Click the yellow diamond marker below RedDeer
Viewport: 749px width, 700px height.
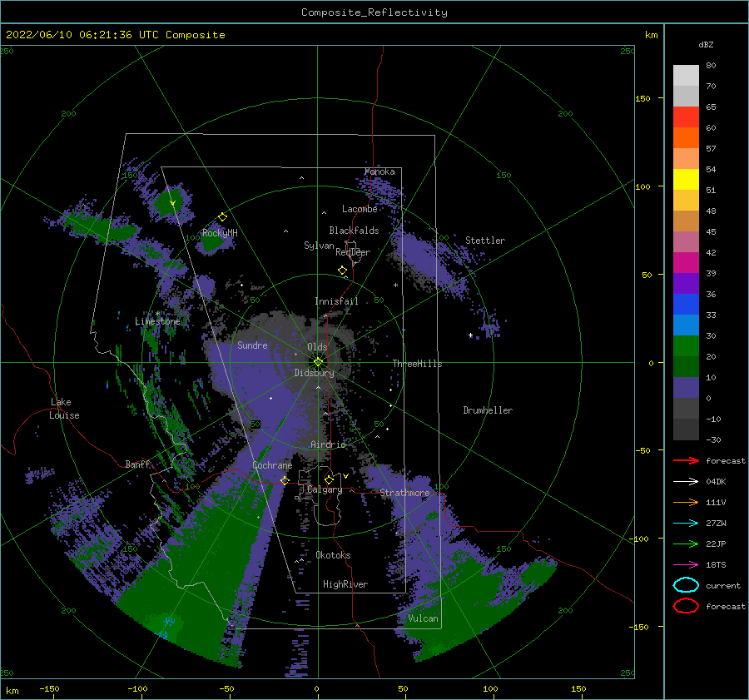[343, 270]
